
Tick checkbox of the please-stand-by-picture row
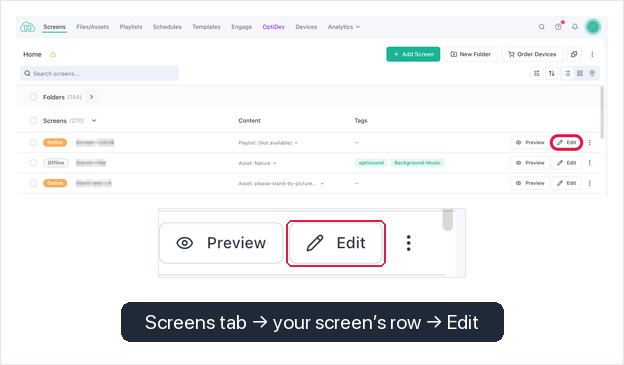[x=33, y=183]
